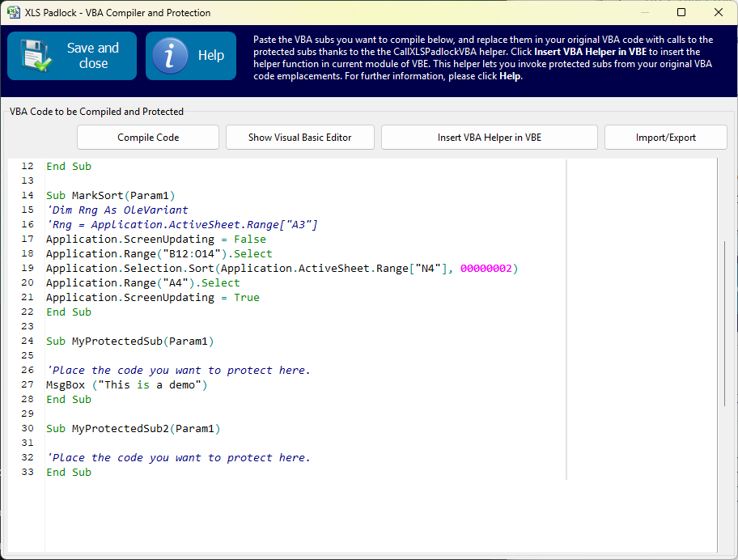Click the vertical scrollbar thumb of code editor
The height and width of the screenshot is (560, 738).
pos(725,323)
